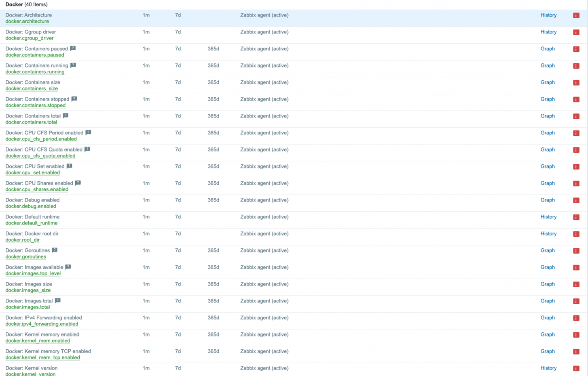Click the docker.cpu_cfs_quota.enabled key
This screenshot has height=376, width=588.
pos(40,156)
